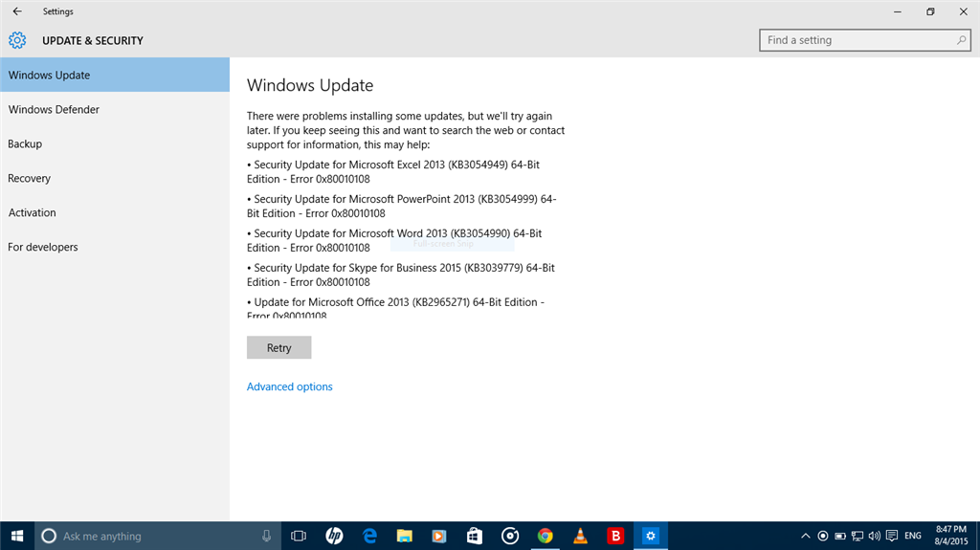Click the Skype for Business KB3039779 entry
Screen dimensions: 980x550
click(401, 275)
